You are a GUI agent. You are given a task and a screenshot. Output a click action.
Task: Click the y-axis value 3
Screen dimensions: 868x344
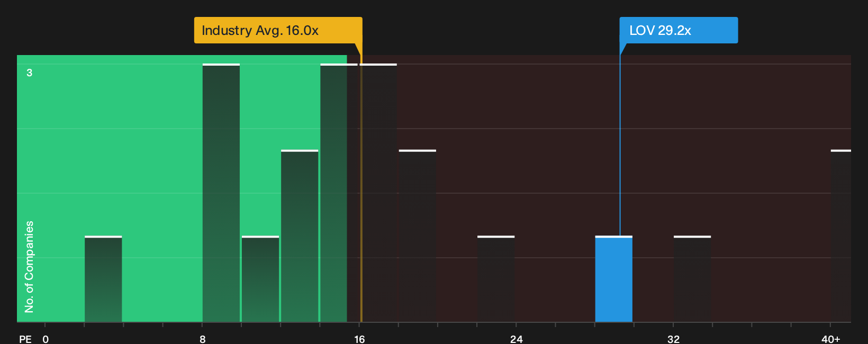coord(30,73)
